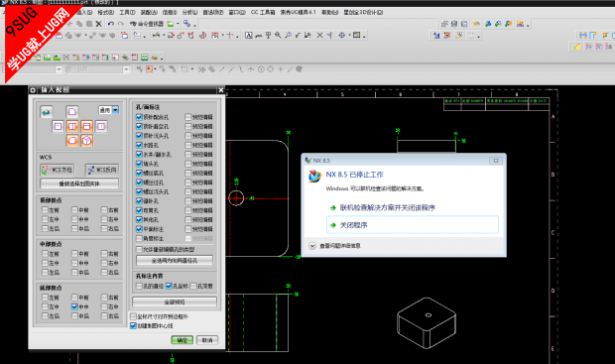This screenshot has height=364, width=615.
Task: Uncheck 螺丝过孔 checkbox
Action: 139,182
